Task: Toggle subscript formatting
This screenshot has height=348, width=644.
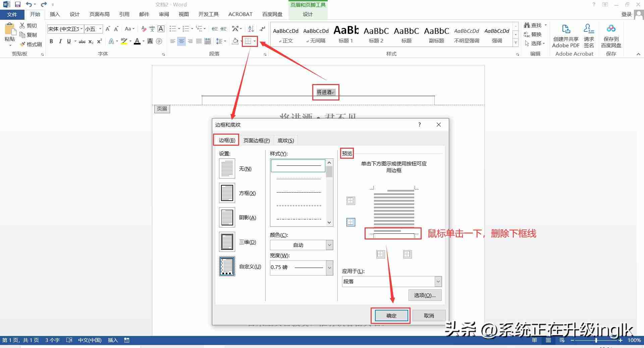Action: coord(91,42)
